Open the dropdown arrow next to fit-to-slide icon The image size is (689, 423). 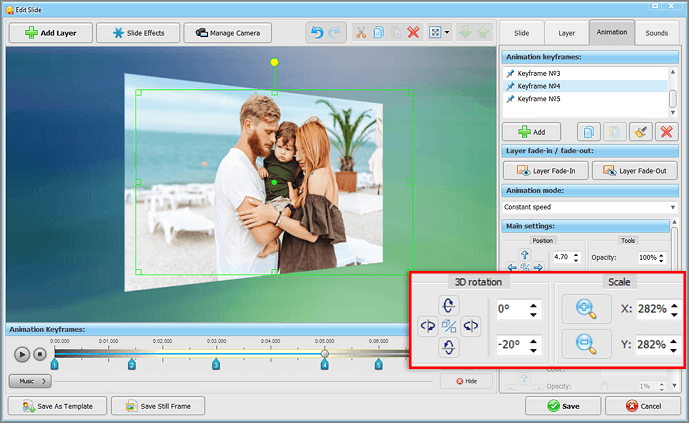447,33
